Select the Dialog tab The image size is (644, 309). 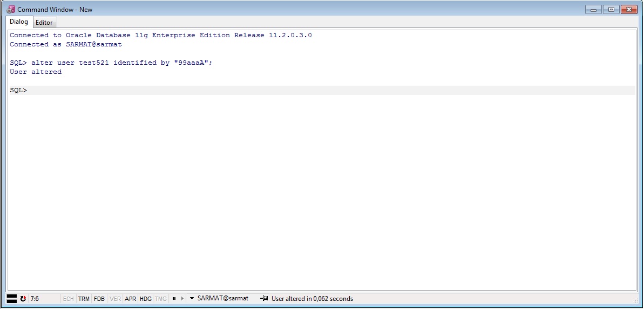[x=19, y=22]
